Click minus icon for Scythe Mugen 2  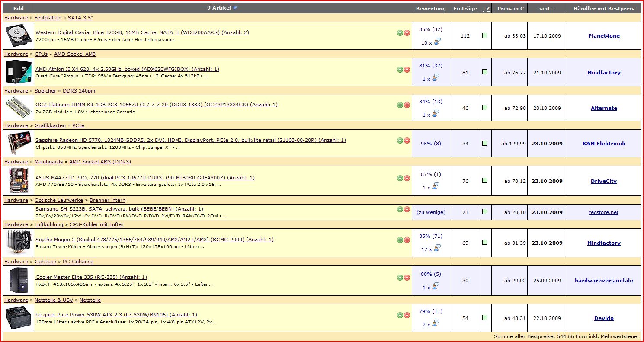point(407,240)
